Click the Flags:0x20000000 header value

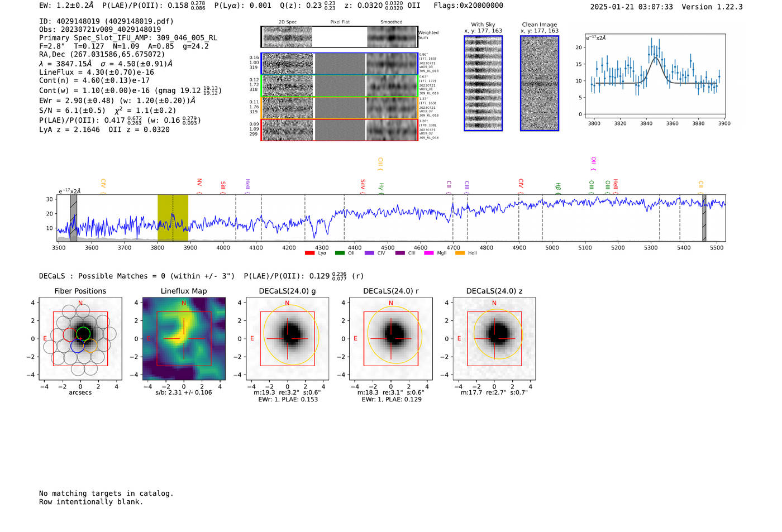[469, 6]
